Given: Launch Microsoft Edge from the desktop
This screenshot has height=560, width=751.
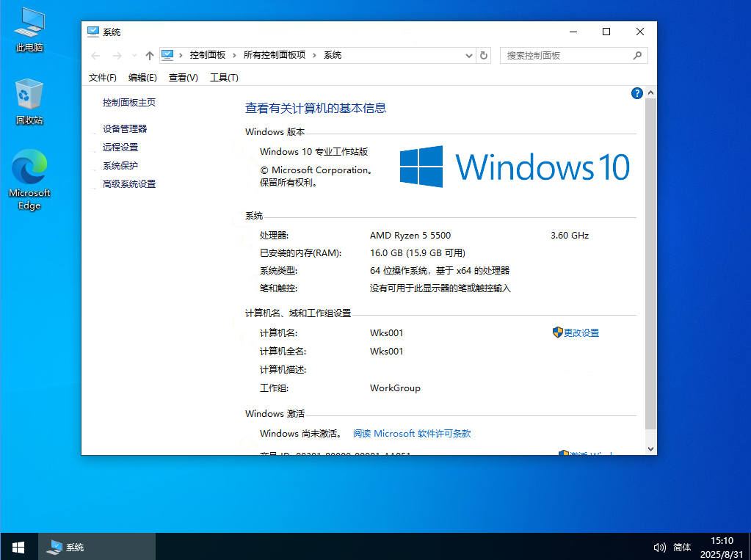Looking at the screenshot, I should [29, 180].
